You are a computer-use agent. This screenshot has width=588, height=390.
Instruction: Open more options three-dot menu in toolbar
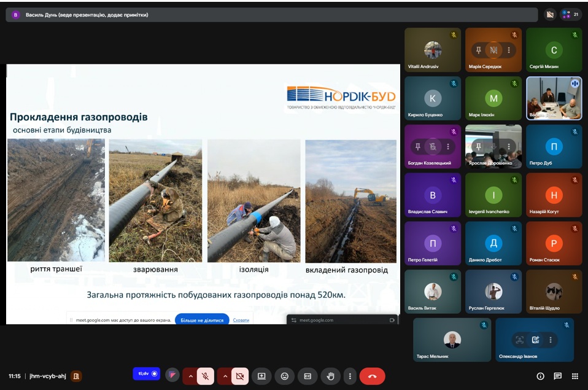(350, 376)
